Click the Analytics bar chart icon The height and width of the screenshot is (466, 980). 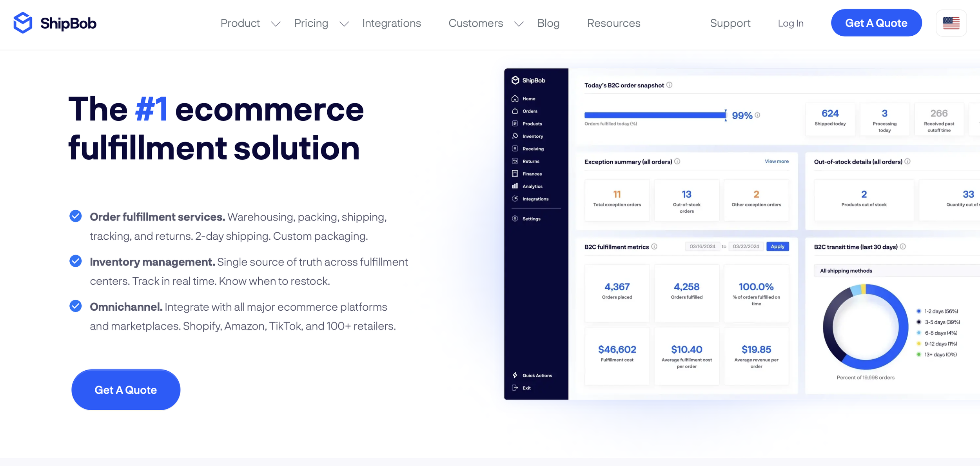pyautogui.click(x=515, y=186)
